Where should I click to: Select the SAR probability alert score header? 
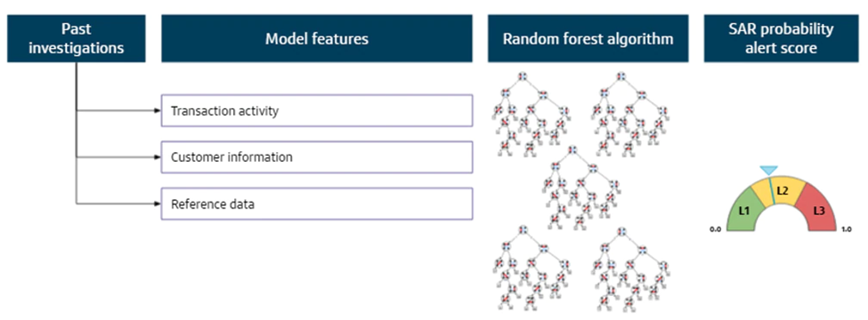coord(781,39)
